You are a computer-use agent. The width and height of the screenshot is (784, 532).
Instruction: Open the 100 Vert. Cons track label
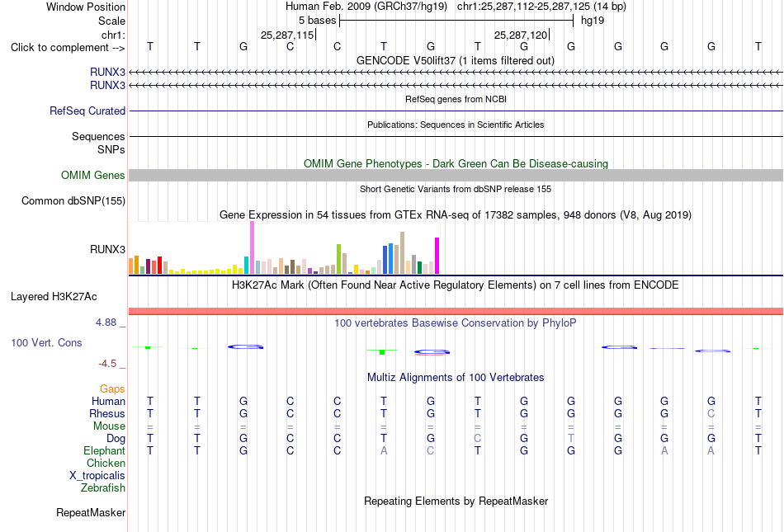coord(46,342)
